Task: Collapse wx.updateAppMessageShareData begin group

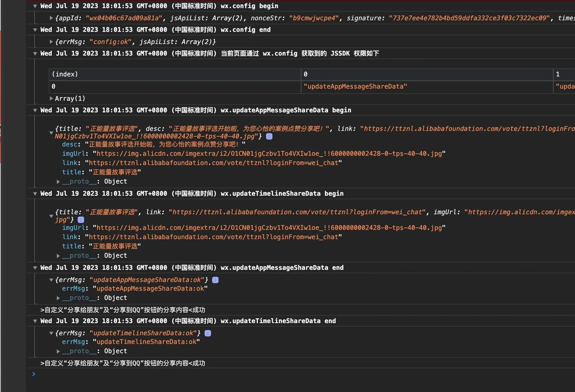Action: tap(35, 110)
